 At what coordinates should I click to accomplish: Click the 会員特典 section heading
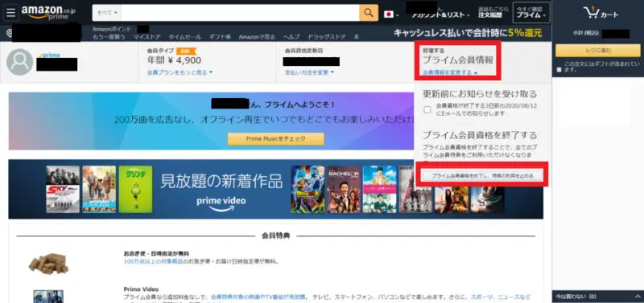(275, 235)
